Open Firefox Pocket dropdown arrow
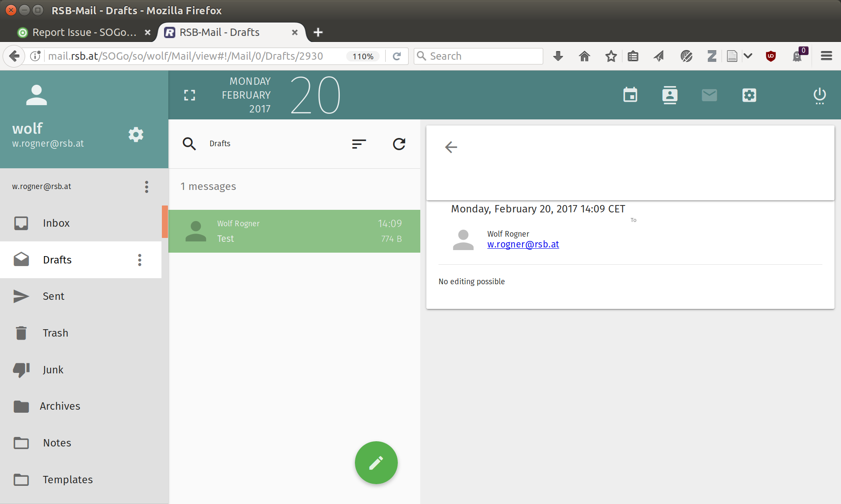The width and height of the screenshot is (841, 504). (x=748, y=56)
